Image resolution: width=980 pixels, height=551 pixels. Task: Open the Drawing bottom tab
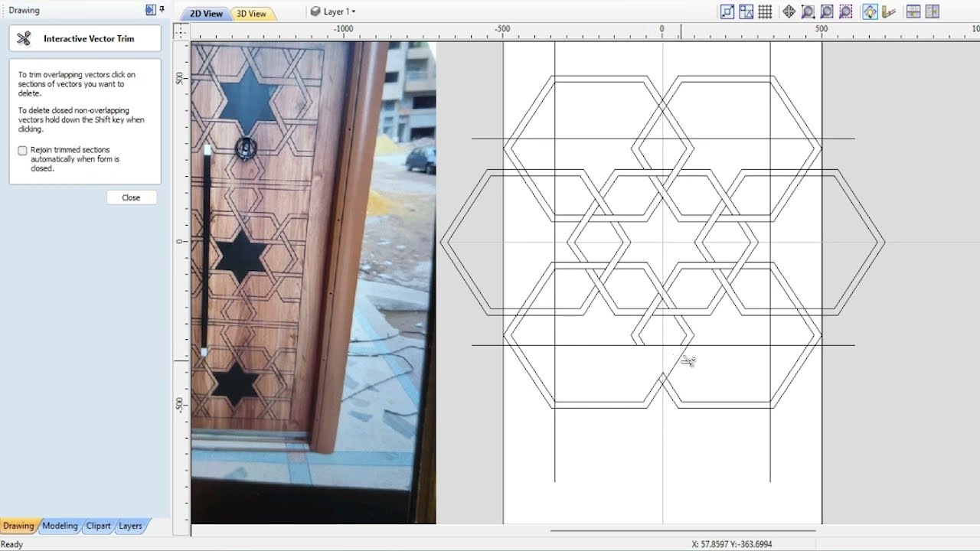18,526
